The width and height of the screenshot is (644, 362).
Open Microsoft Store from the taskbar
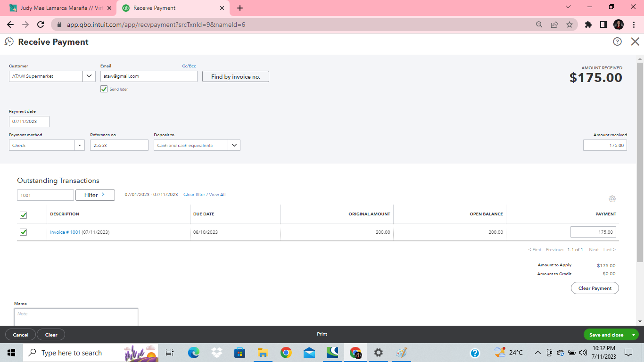(x=240, y=353)
